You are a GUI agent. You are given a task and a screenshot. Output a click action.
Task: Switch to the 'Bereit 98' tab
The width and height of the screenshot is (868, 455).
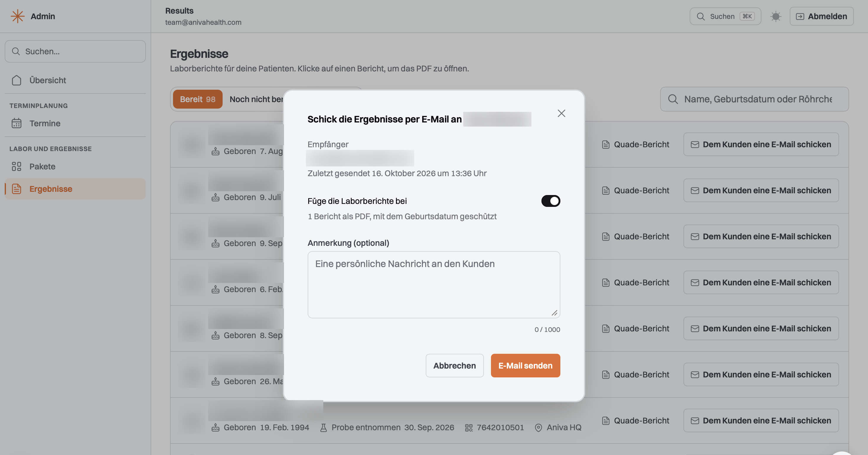pyautogui.click(x=198, y=99)
